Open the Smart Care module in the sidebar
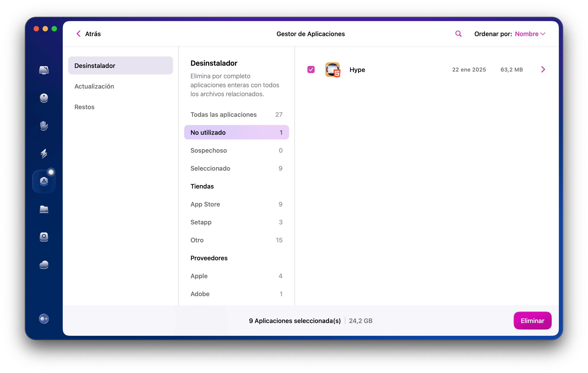Screen dimensions: 588x373 44,70
